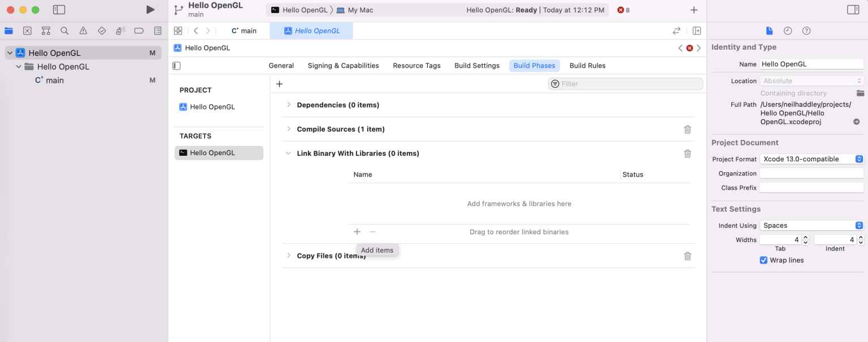Viewport: 868px width, 342px height.
Task: Open the Issue navigator warning icon
Action: point(83,31)
